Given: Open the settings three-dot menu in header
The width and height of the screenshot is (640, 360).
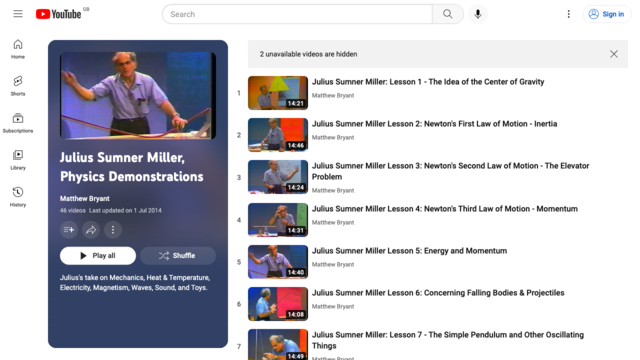Looking at the screenshot, I should point(568,14).
